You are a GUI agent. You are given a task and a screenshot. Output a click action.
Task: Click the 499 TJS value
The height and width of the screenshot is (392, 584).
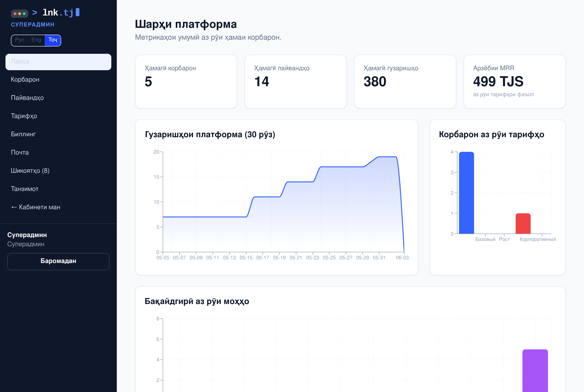(498, 82)
